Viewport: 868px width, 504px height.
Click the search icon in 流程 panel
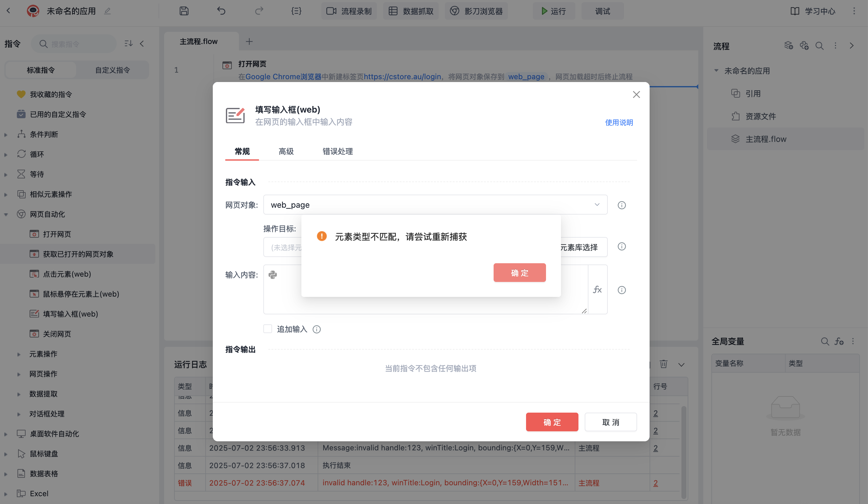click(819, 46)
